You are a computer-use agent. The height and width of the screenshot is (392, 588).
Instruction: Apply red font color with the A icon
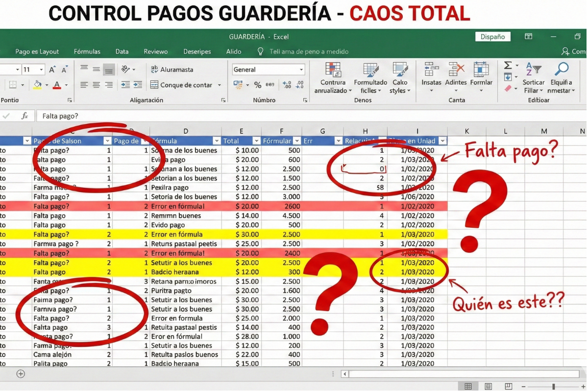click(56, 84)
